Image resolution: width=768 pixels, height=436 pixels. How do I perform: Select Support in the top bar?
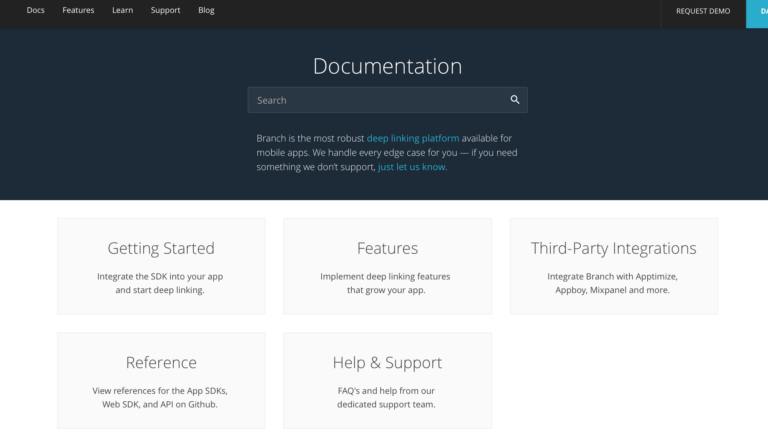point(165,11)
